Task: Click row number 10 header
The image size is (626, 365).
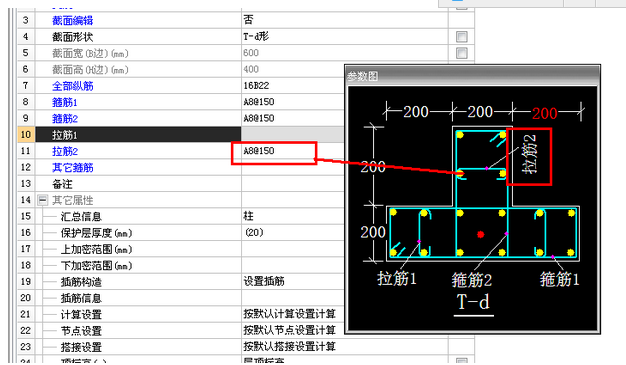Action: [26, 135]
